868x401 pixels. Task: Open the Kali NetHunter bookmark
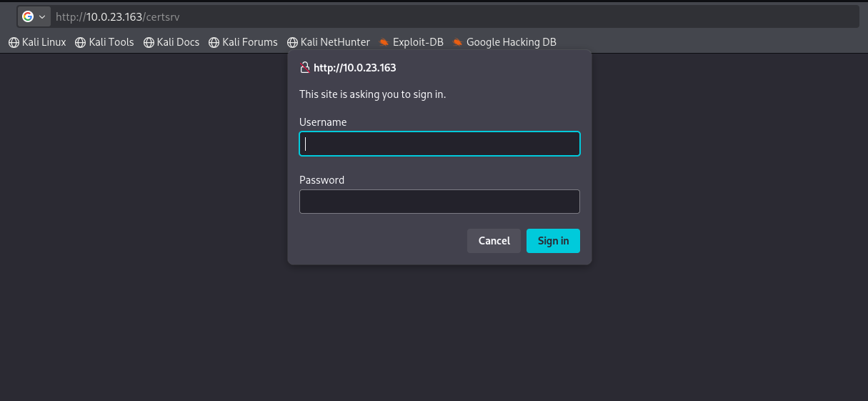pyautogui.click(x=329, y=42)
